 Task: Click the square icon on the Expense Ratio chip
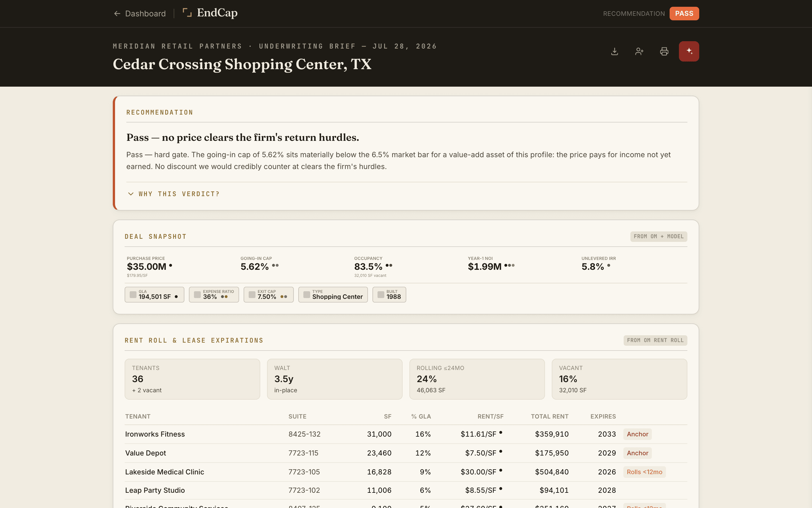tap(197, 295)
